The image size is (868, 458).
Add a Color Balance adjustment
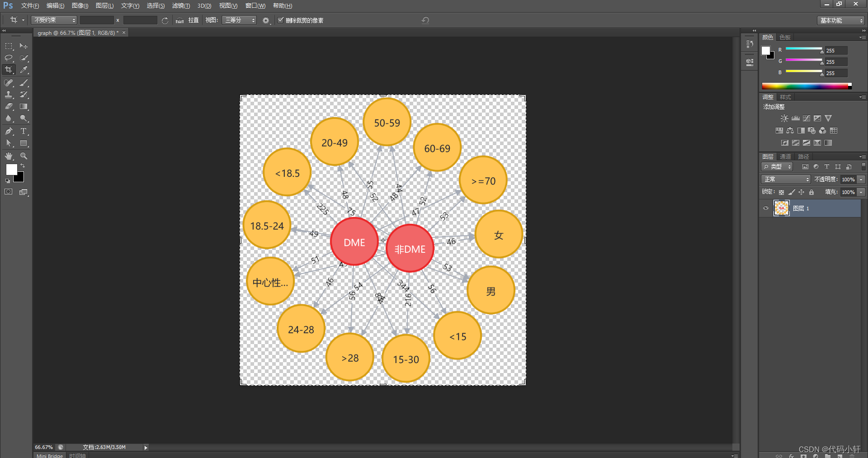click(x=790, y=131)
